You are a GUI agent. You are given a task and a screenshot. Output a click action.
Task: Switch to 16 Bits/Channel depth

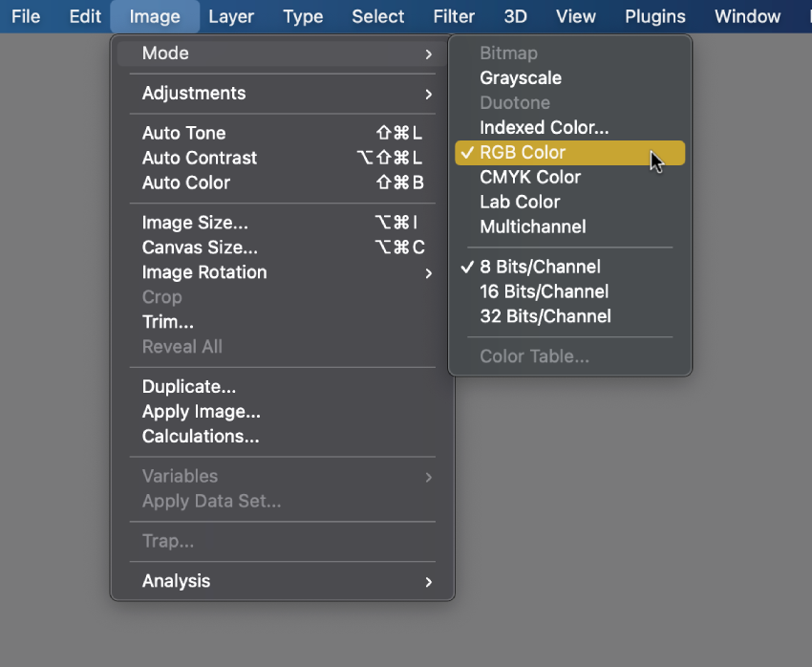pyautogui.click(x=544, y=291)
